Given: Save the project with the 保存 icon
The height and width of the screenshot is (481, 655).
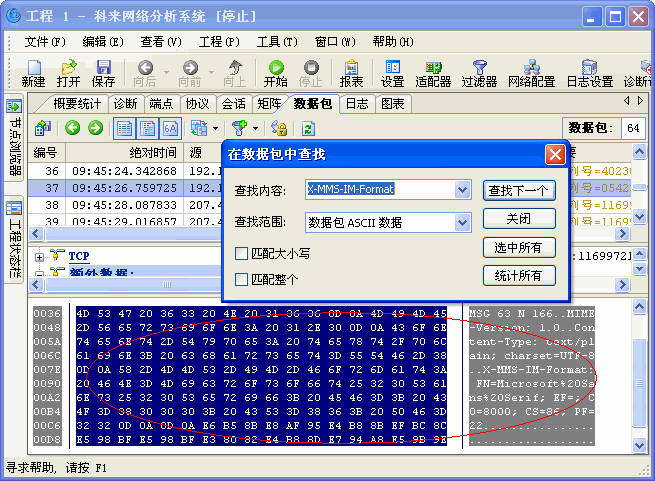Looking at the screenshot, I should [103, 73].
